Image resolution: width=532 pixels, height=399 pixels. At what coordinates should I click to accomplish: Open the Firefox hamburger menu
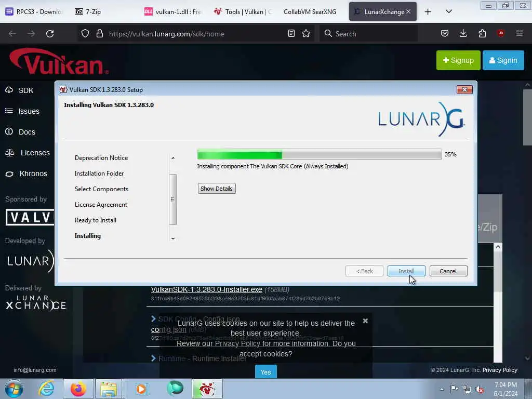point(520,33)
